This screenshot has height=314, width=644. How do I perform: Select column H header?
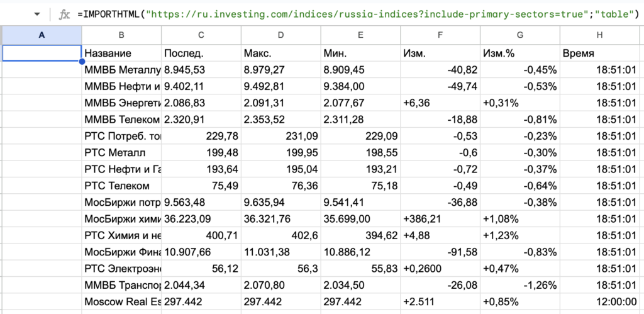pyautogui.click(x=600, y=35)
